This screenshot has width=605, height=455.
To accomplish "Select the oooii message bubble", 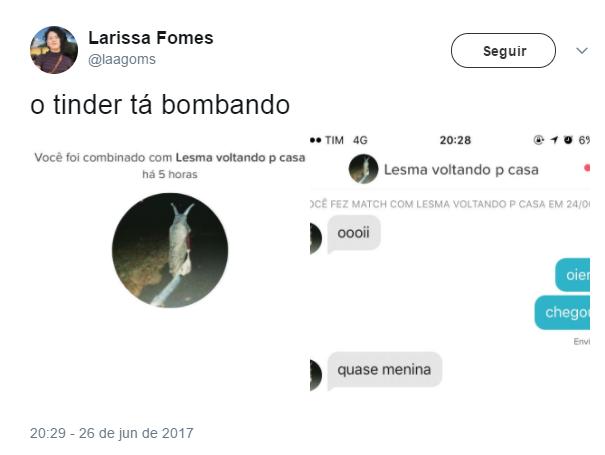I will (354, 233).
